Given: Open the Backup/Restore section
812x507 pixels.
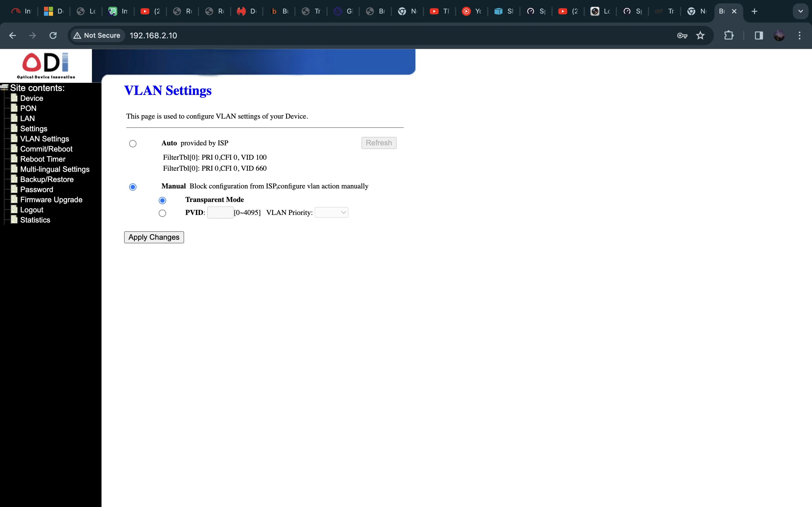Looking at the screenshot, I should click(47, 179).
